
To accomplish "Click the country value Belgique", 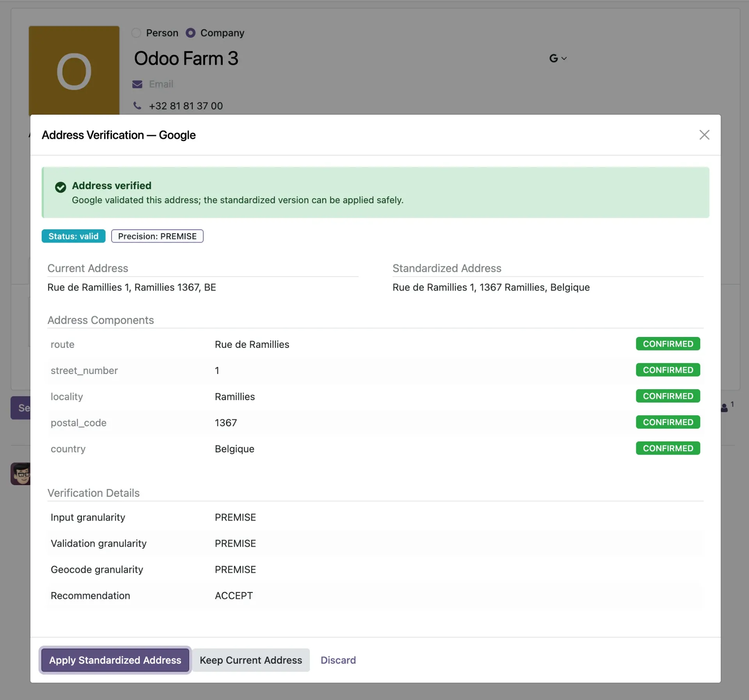I will [234, 449].
